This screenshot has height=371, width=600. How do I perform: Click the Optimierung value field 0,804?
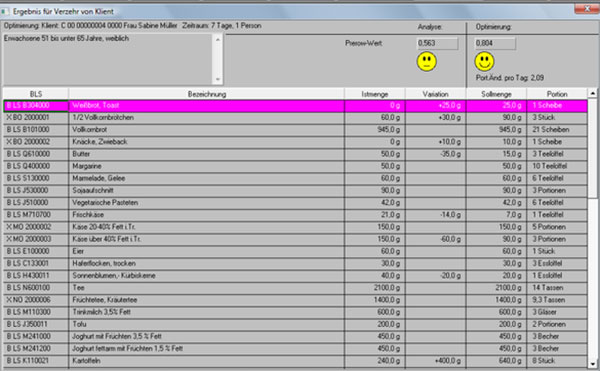[495, 43]
